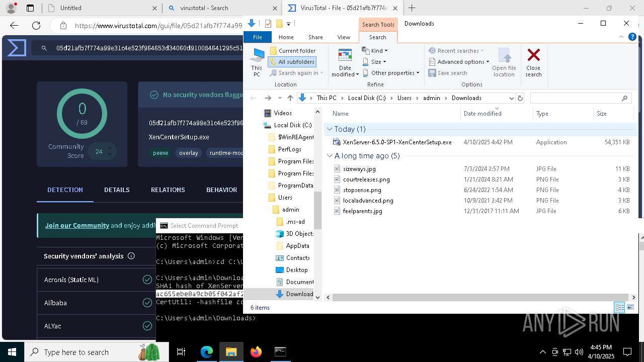Open Microsoft Edge from taskbar

[207, 352]
